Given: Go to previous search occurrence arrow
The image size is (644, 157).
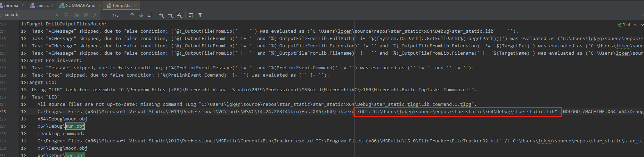Looking at the screenshot, I should click(132, 15).
